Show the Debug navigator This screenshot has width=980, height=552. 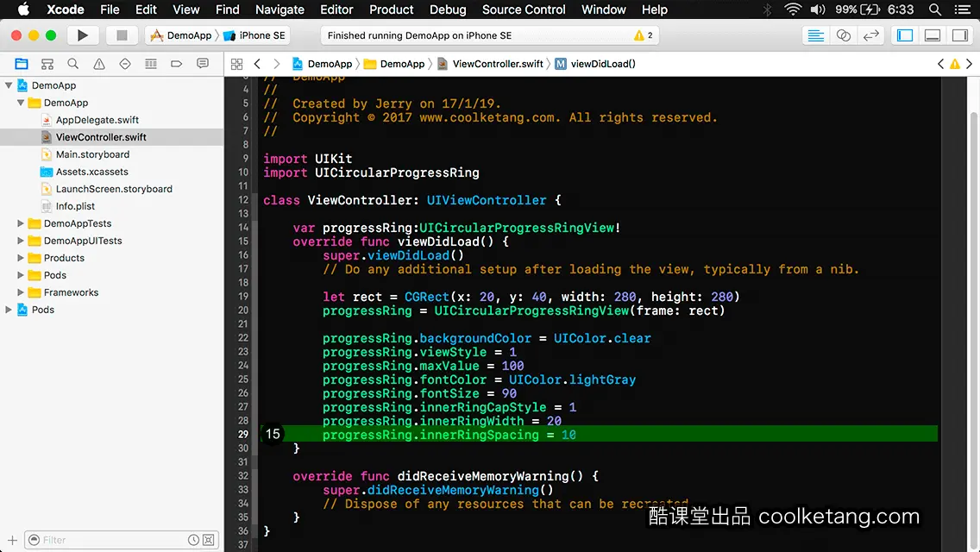(151, 64)
